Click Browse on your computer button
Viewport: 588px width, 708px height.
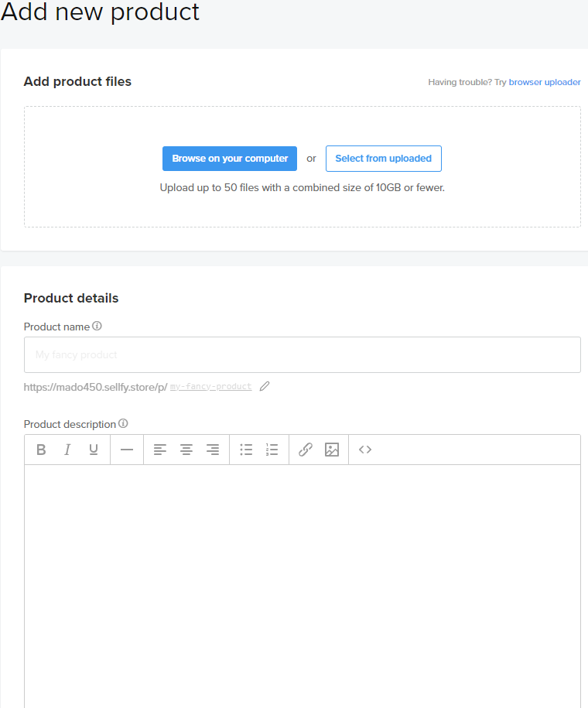click(230, 159)
